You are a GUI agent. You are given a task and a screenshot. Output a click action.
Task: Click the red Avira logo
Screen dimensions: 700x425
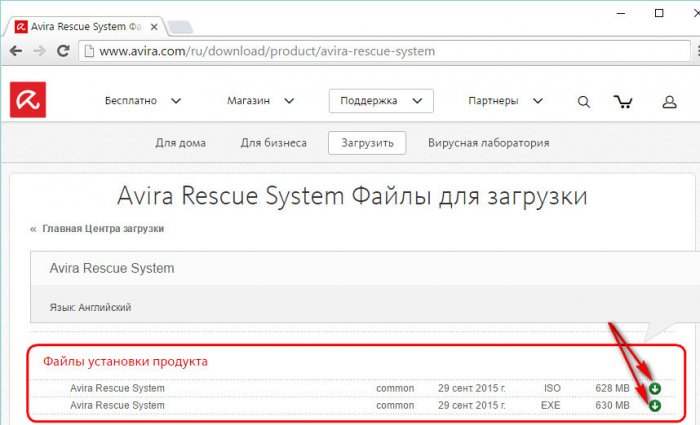coord(28,100)
